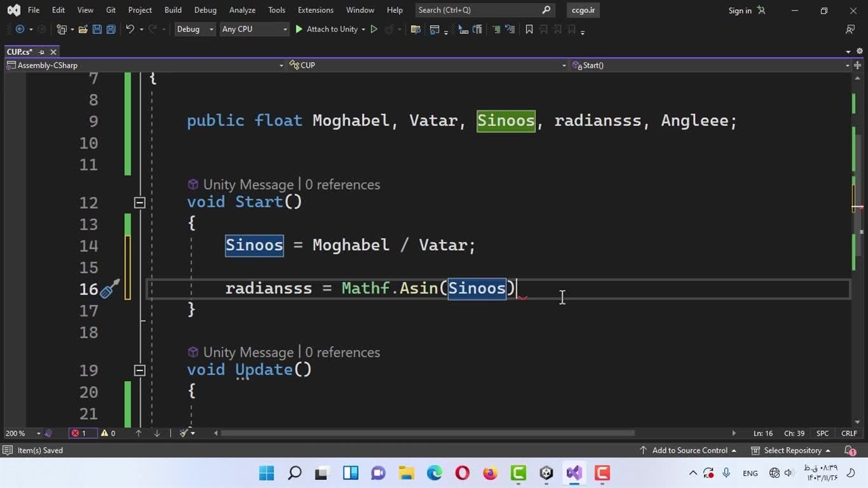
Task: Click the highlighted Sinoos in line 9
Action: [x=506, y=121]
